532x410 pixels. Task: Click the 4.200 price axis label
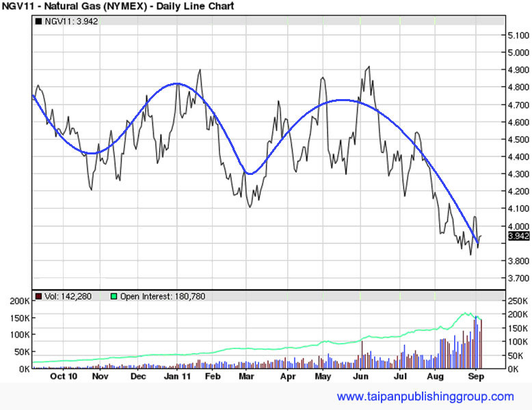tap(518, 191)
